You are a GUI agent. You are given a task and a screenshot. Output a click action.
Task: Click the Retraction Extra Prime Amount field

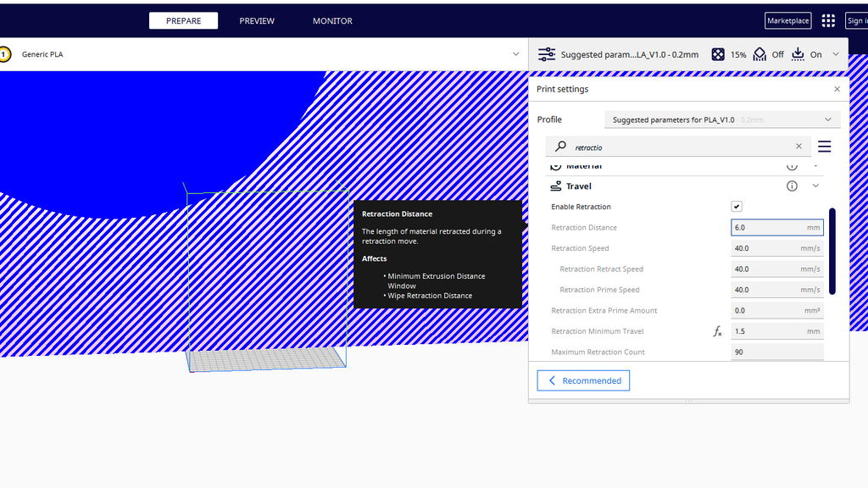(x=777, y=310)
